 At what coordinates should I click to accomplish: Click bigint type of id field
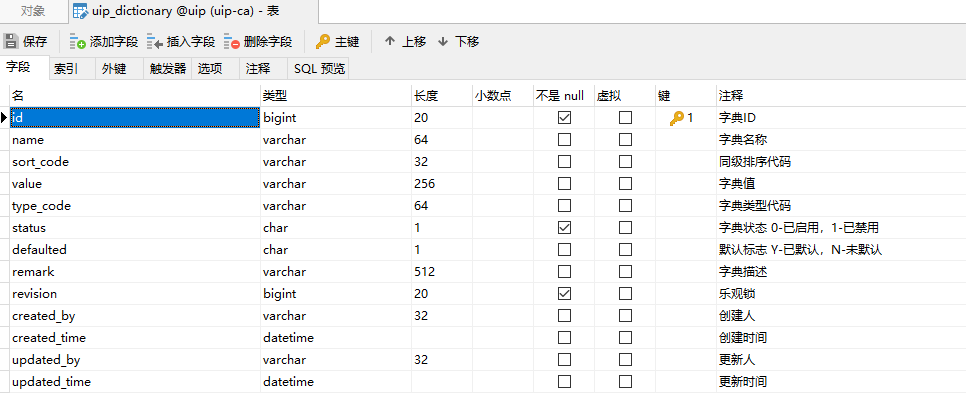[280, 118]
